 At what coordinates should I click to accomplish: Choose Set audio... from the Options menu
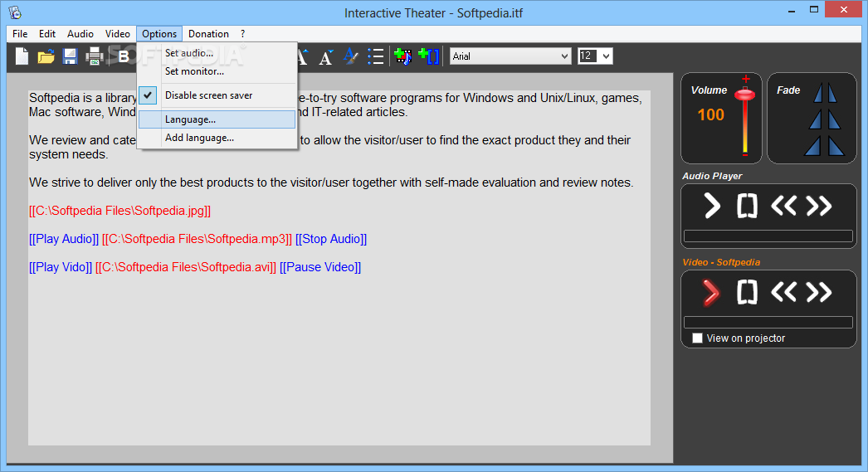pos(217,53)
